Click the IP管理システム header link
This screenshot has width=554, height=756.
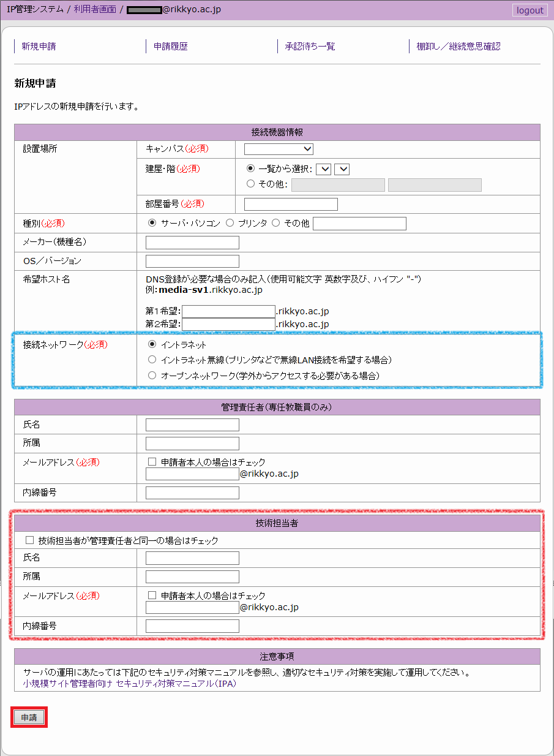click(x=34, y=9)
